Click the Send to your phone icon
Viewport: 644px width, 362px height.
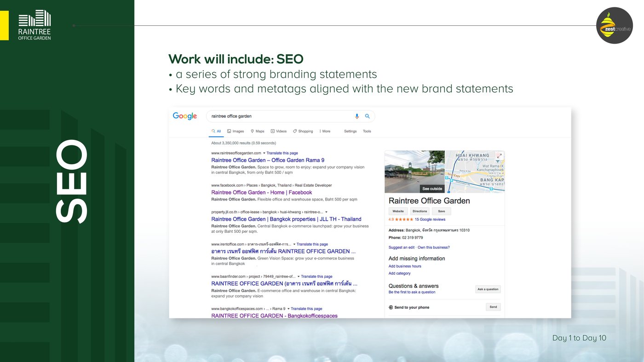[x=391, y=307]
